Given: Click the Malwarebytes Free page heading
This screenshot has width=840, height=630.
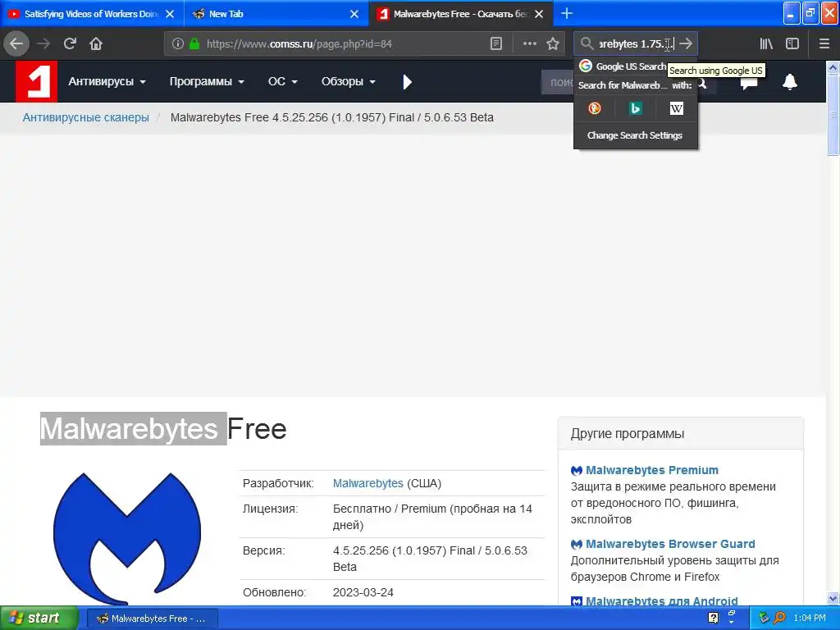Looking at the screenshot, I should 163,428.
